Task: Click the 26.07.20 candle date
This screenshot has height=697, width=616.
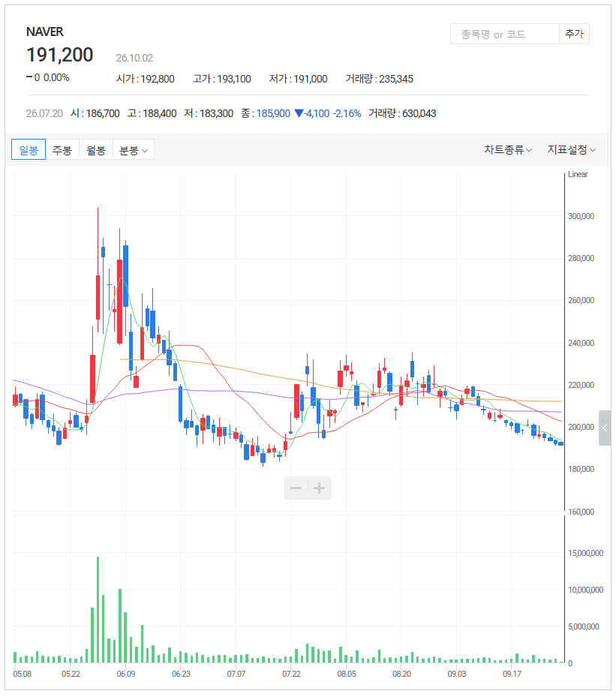Action: point(44,113)
